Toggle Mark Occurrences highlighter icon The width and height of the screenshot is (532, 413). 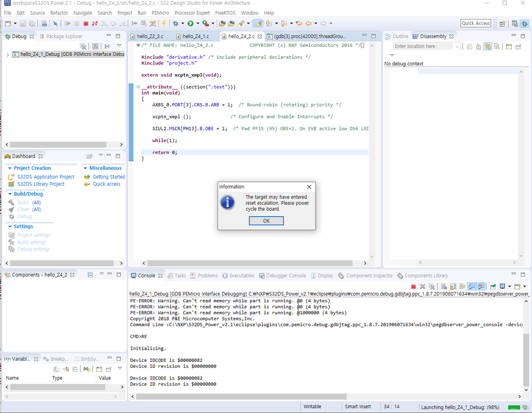tap(258, 23)
